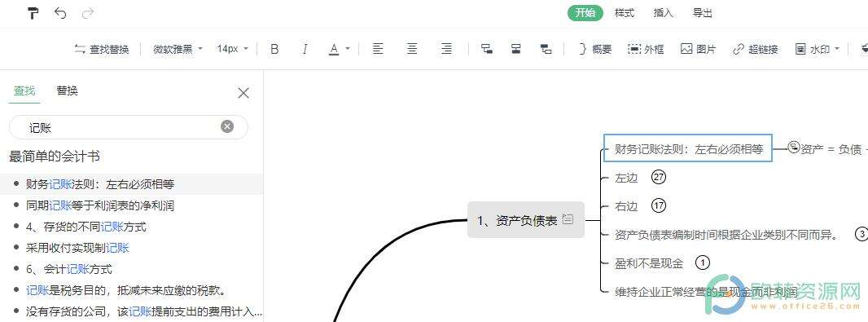Select result 没有存货的公司，该记账提前支出的费用
868x322 pixels.
click(131, 312)
